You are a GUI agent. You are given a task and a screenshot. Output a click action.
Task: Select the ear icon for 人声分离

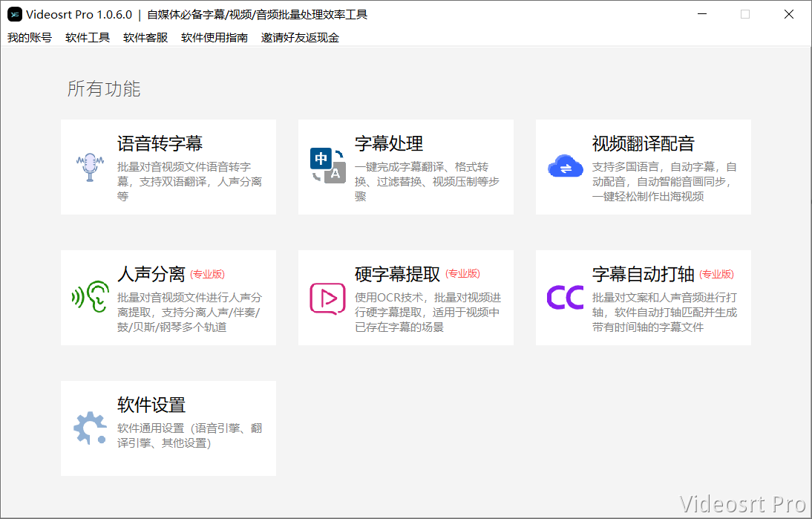(90, 297)
